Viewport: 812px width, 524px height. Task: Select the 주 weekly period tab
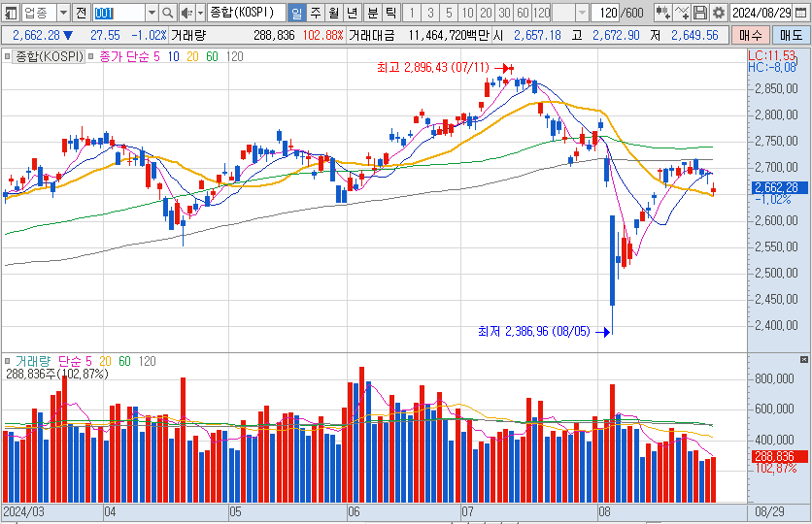(316, 13)
